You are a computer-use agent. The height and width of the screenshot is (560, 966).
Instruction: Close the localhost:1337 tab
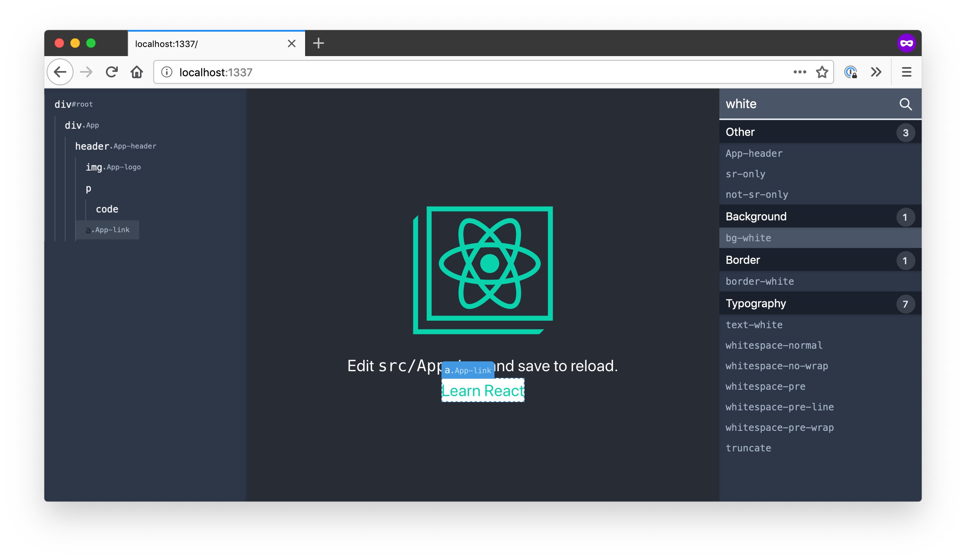(292, 43)
